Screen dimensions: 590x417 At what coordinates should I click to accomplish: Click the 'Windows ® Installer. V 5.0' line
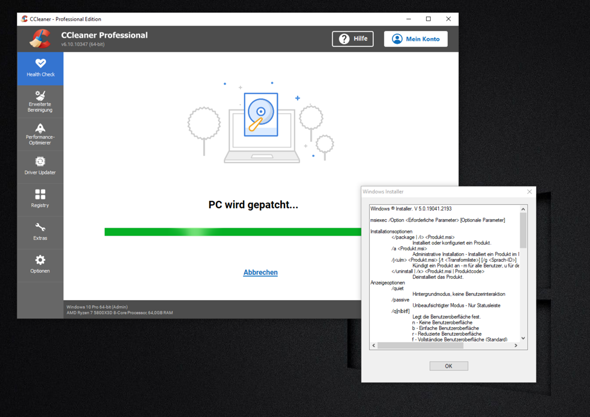pos(411,208)
